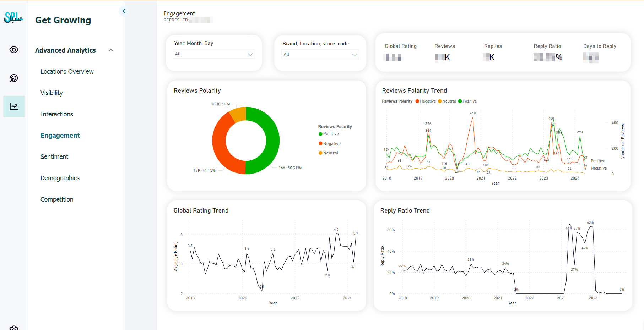Select Sentiment in the sidebar
Screen dimensions: 644x330
[54, 157]
